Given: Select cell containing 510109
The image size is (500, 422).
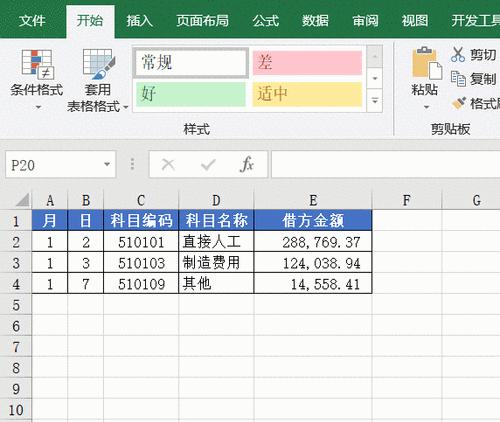Looking at the screenshot, I should click(x=141, y=283).
